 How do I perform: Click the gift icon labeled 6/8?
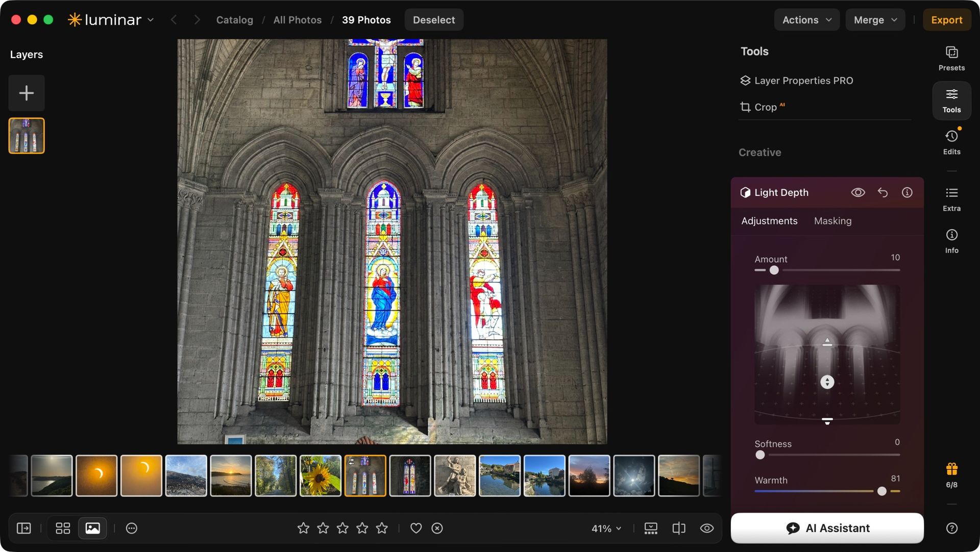click(x=951, y=475)
